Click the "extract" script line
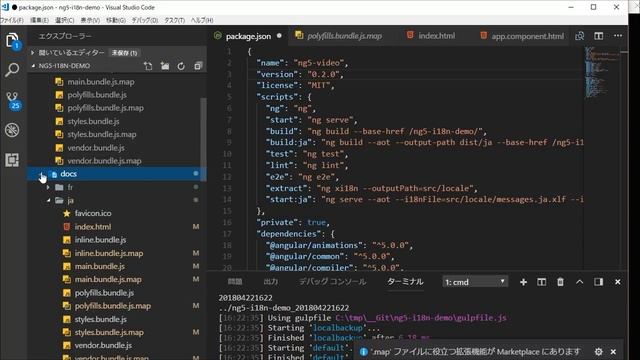The image size is (640, 360). [371, 188]
